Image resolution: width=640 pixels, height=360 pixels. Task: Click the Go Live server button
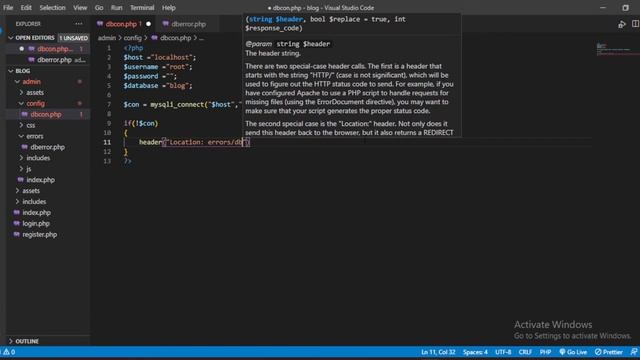tap(573, 352)
